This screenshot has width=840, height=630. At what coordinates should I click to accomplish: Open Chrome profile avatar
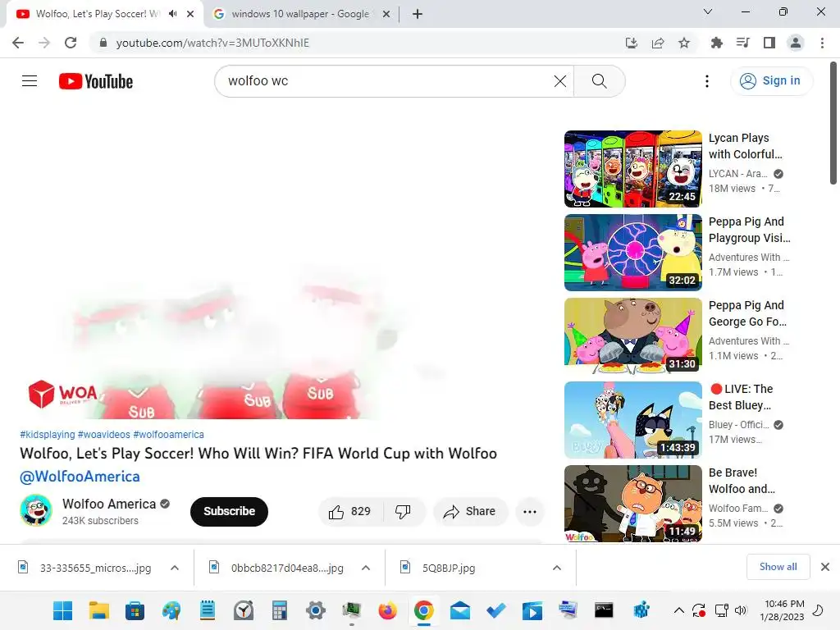[796, 43]
